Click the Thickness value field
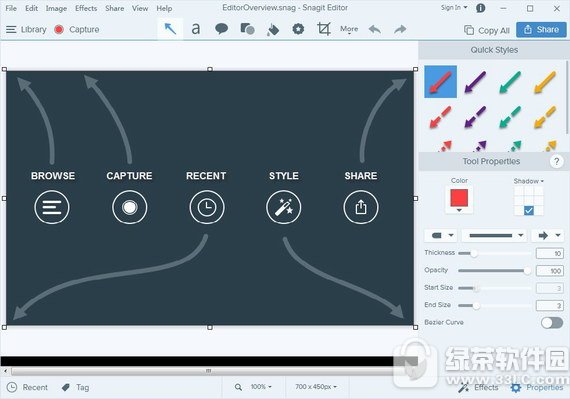Screen dimensions: 570x399 tap(550, 253)
